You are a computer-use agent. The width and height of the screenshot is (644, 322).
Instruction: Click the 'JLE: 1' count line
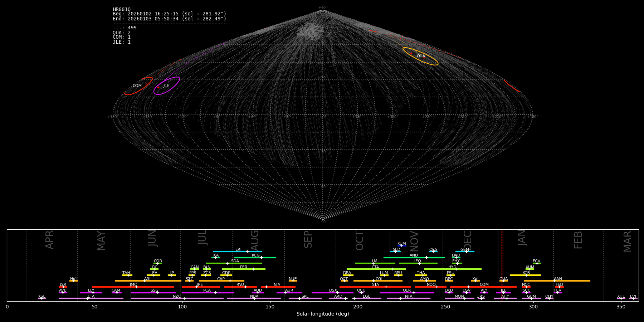[x=122, y=42]
